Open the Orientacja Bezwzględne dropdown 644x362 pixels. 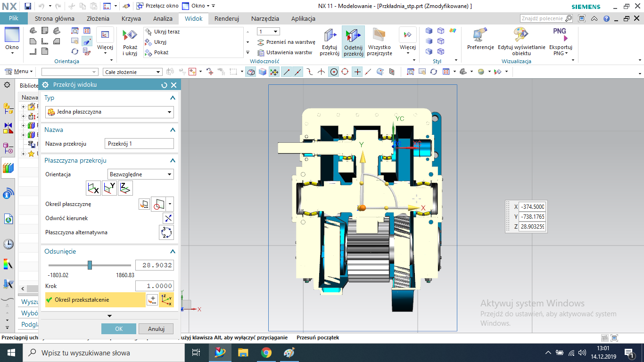(141, 174)
